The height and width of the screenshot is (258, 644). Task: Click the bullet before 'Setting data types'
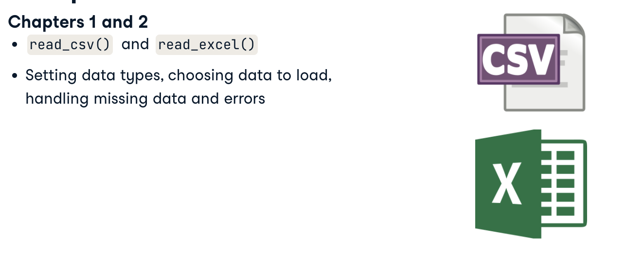tap(16, 76)
